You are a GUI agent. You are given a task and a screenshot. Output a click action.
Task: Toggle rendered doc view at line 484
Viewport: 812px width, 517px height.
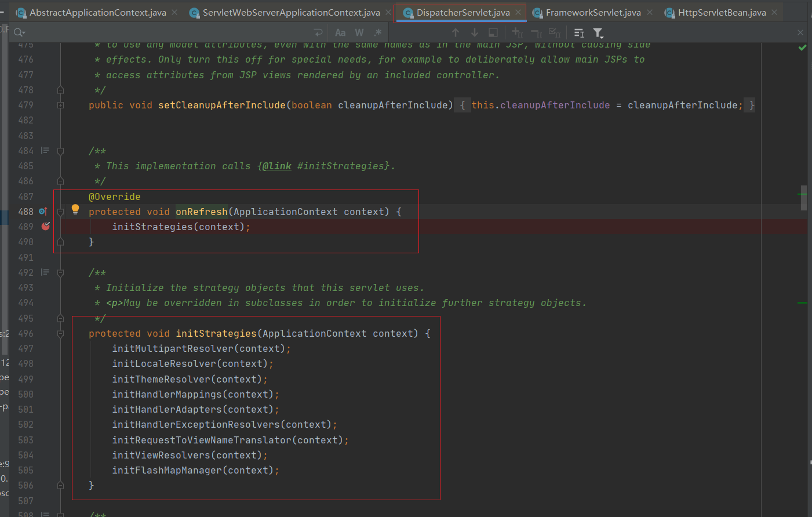(45, 151)
